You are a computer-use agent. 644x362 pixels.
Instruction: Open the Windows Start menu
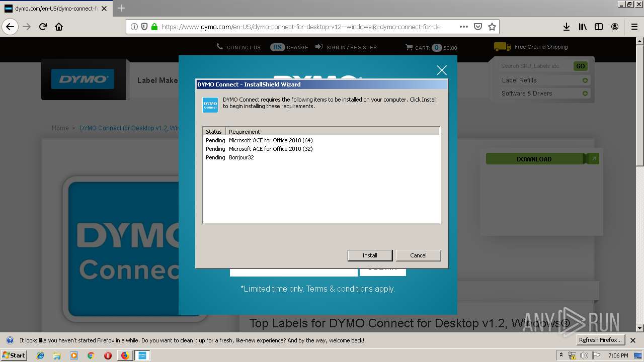tap(14, 355)
